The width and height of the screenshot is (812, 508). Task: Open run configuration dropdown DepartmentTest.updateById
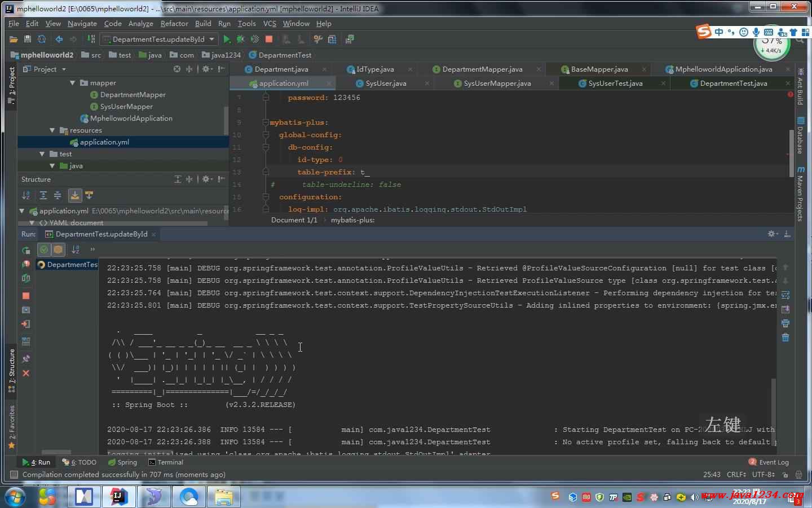[158, 40]
